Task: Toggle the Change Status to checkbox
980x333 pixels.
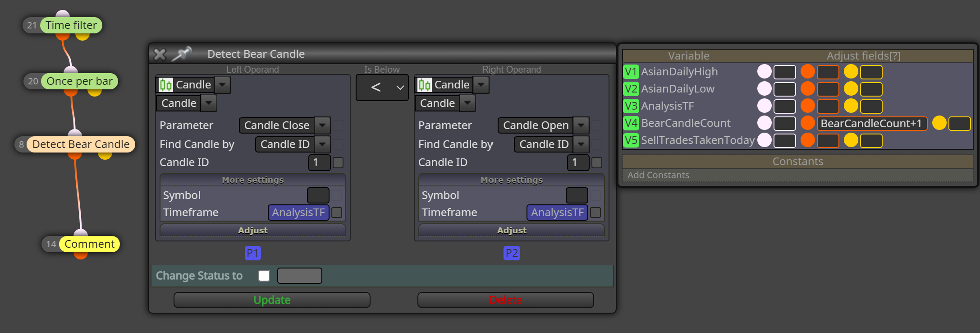Action: click(264, 276)
